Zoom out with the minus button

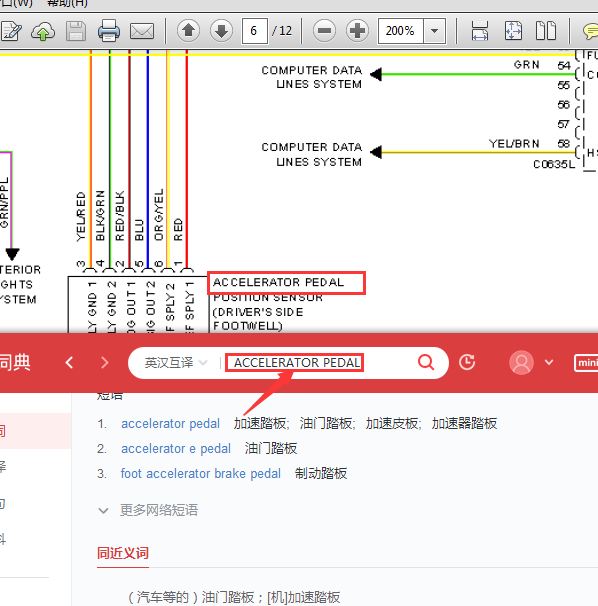click(324, 31)
